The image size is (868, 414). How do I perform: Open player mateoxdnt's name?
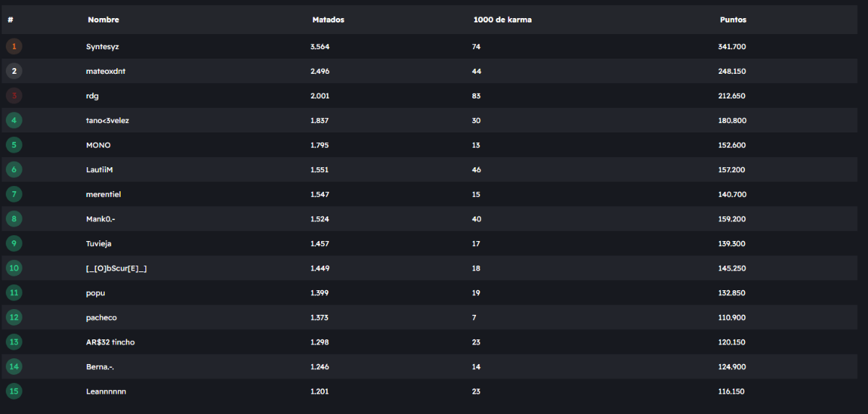(x=106, y=71)
